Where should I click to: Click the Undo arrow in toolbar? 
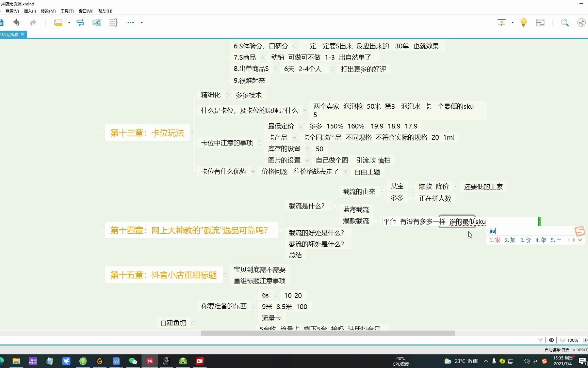16,22
